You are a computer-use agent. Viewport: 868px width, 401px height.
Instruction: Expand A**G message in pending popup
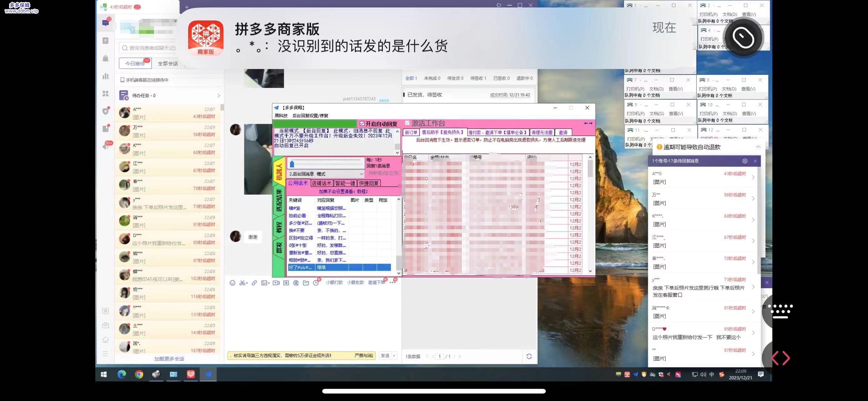point(753,177)
